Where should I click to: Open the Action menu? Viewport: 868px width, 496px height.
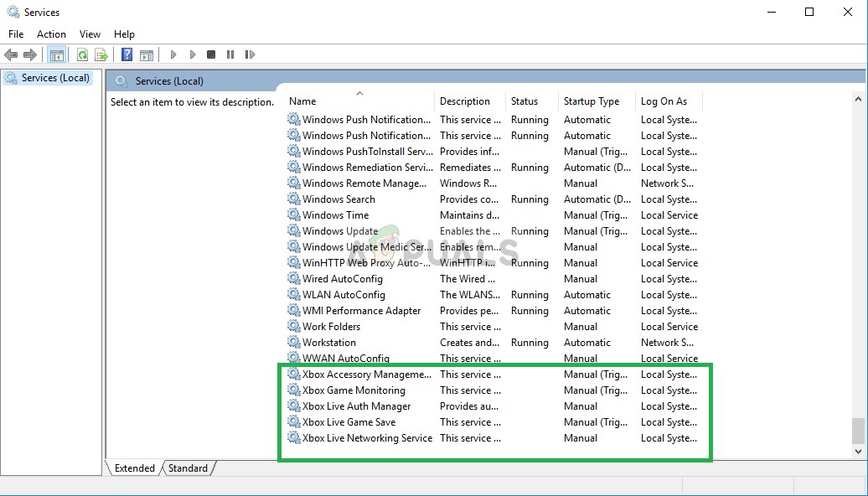pyautogui.click(x=51, y=34)
